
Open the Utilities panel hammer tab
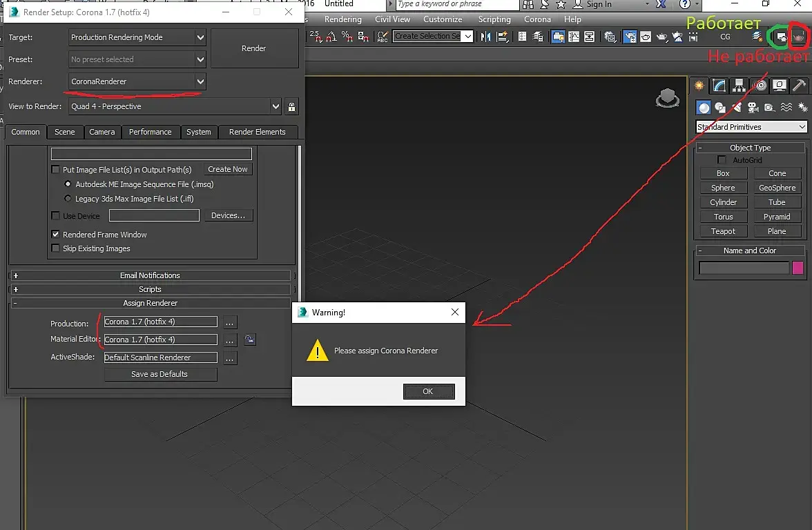(x=799, y=86)
